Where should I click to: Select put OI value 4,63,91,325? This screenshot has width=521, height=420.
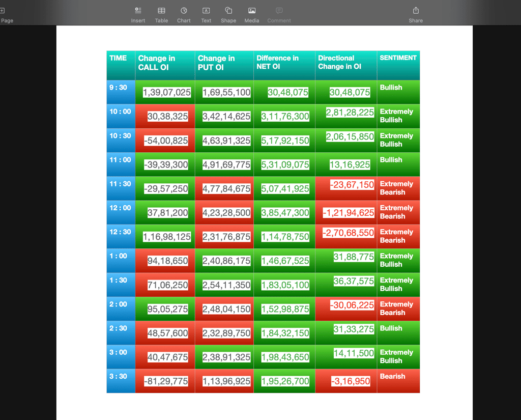click(x=226, y=141)
